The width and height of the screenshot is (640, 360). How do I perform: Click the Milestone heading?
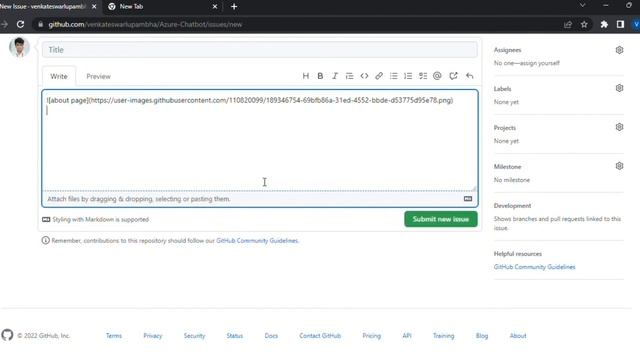507,167
